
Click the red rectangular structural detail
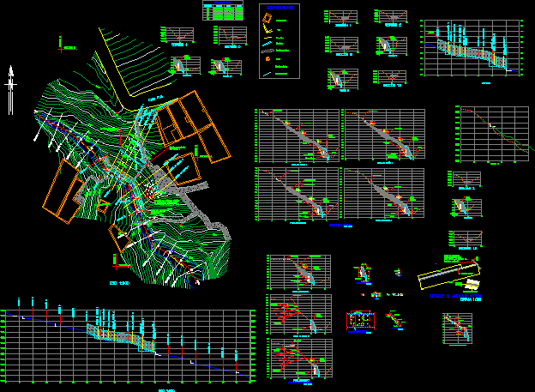coord(361,321)
